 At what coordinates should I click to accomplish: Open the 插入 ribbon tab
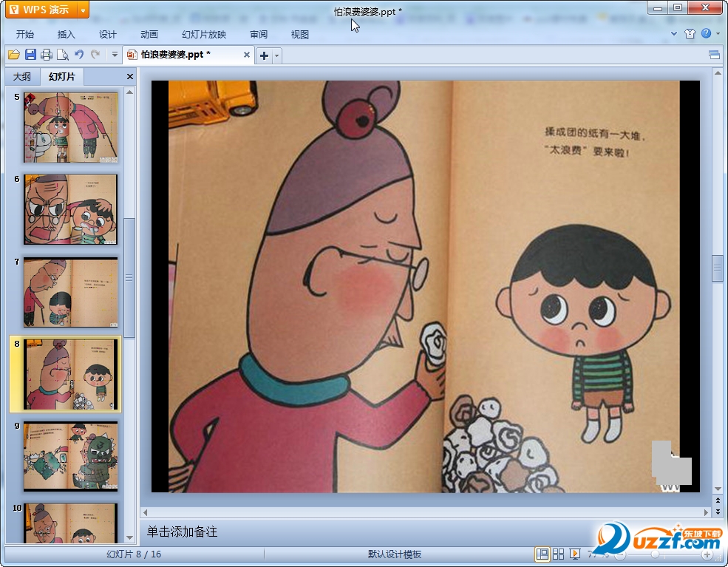[x=66, y=34]
